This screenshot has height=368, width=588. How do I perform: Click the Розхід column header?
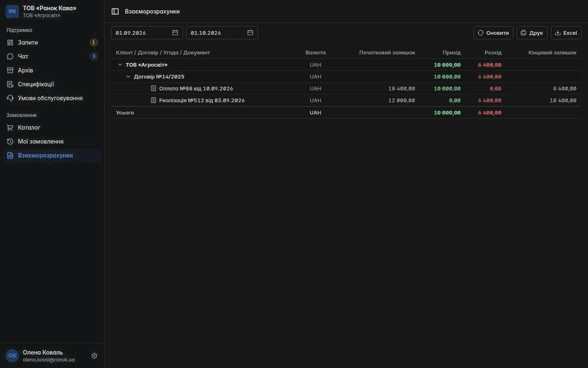click(x=493, y=52)
